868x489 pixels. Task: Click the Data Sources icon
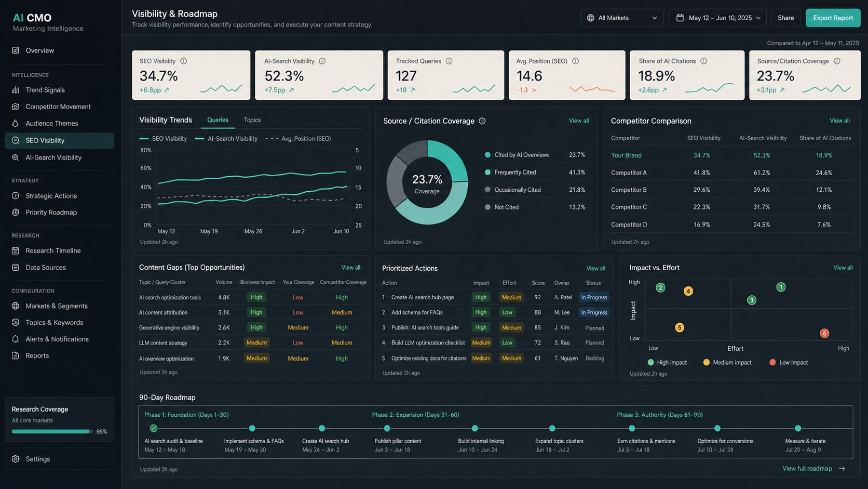pyautogui.click(x=16, y=267)
